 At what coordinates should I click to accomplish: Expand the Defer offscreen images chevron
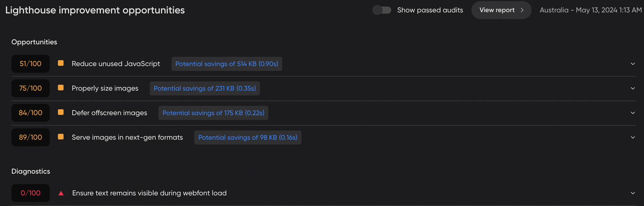click(x=633, y=113)
